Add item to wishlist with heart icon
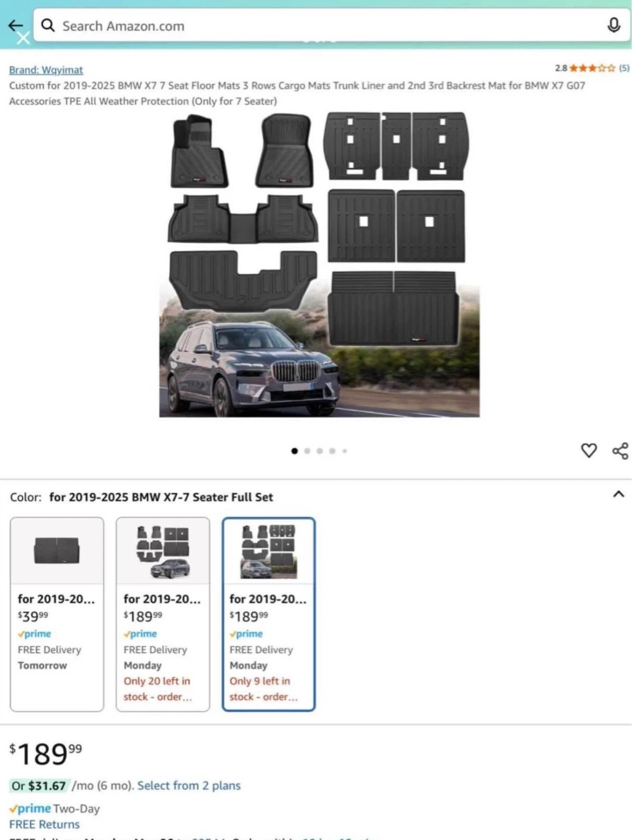632x840 pixels. pyautogui.click(x=589, y=450)
